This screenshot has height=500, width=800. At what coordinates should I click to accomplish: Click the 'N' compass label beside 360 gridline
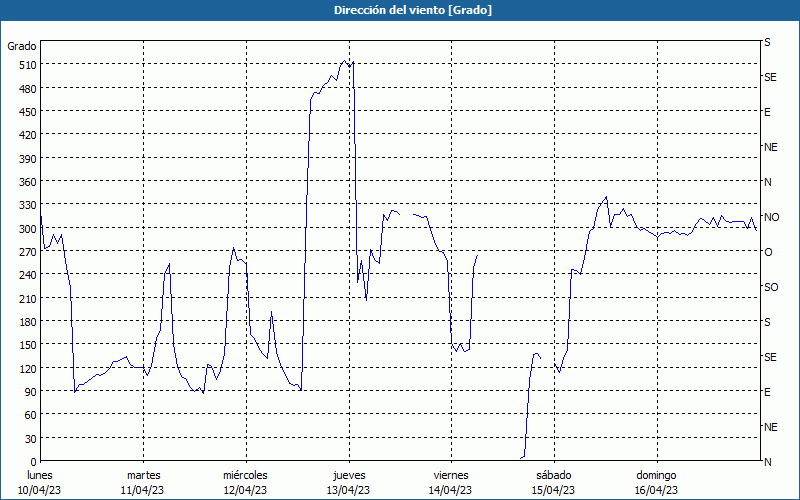pos(767,182)
